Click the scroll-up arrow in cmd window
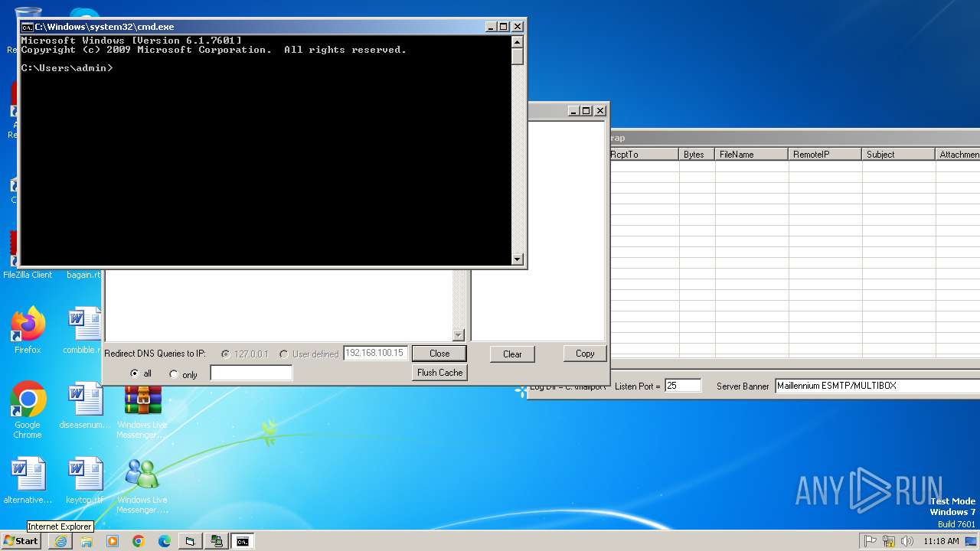The width and height of the screenshot is (980, 551). tap(518, 42)
